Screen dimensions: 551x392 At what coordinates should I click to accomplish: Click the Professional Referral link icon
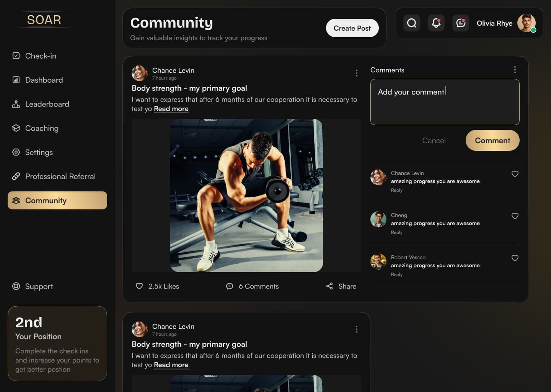(x=16, y=176)
